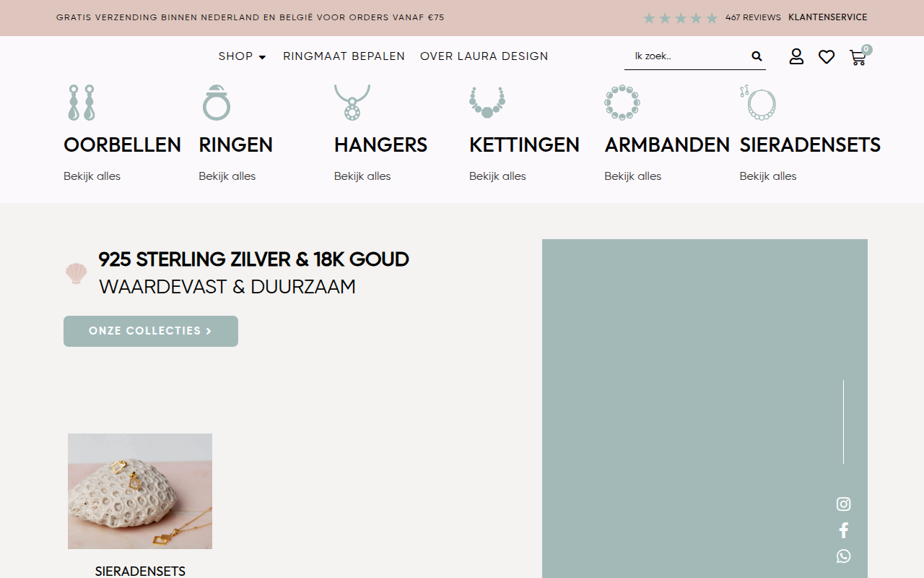
Task: Open the WhatsApp icon
Action: click(843, 556)
